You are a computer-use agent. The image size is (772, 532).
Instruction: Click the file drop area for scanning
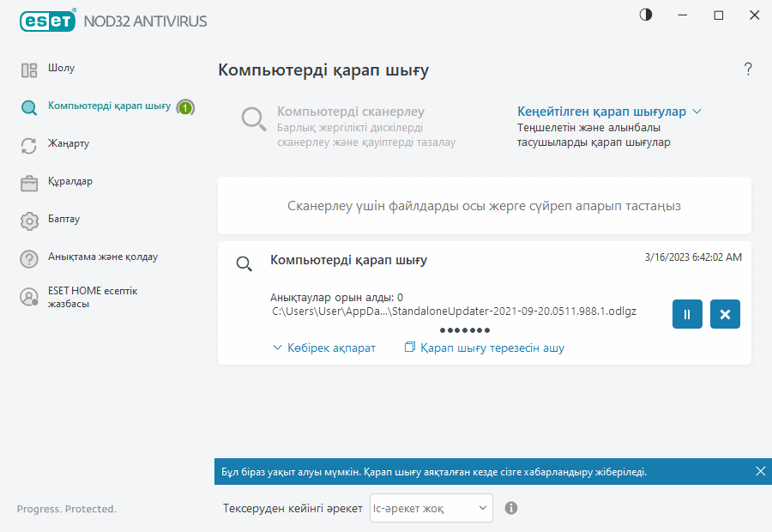coord(484,206)
